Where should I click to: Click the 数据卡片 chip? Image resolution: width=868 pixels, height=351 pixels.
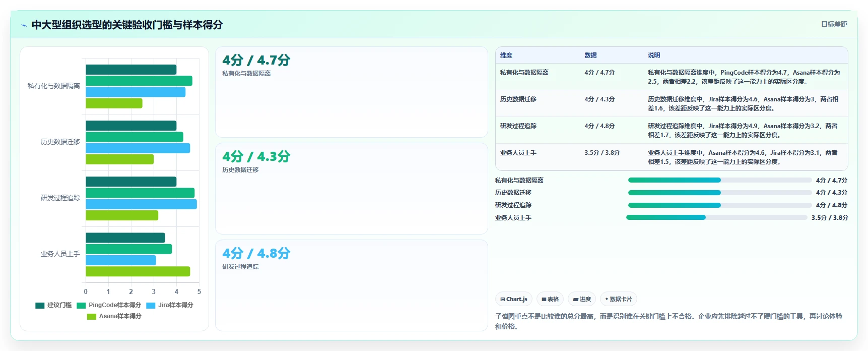[x=619, y=299]
